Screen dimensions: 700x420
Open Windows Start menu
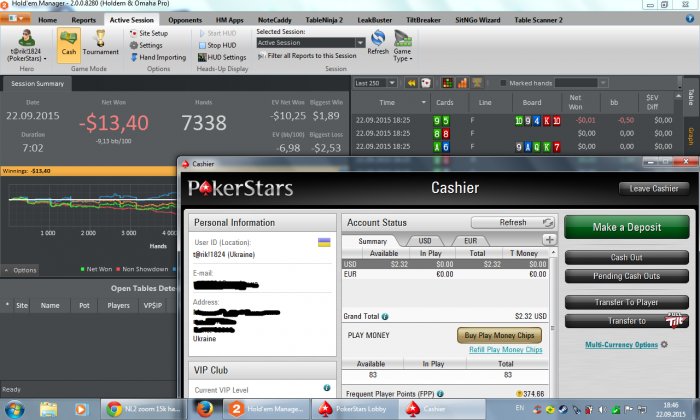(x=14, y=409)
